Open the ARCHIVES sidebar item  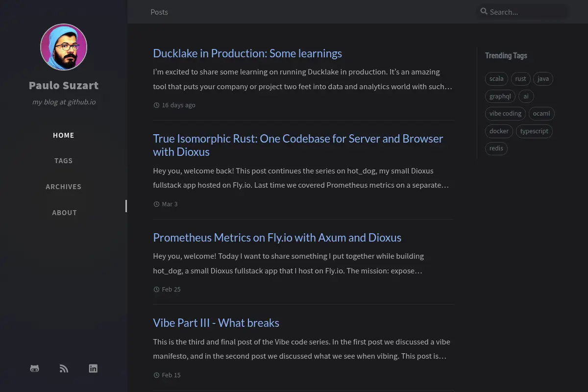point(64,187)
